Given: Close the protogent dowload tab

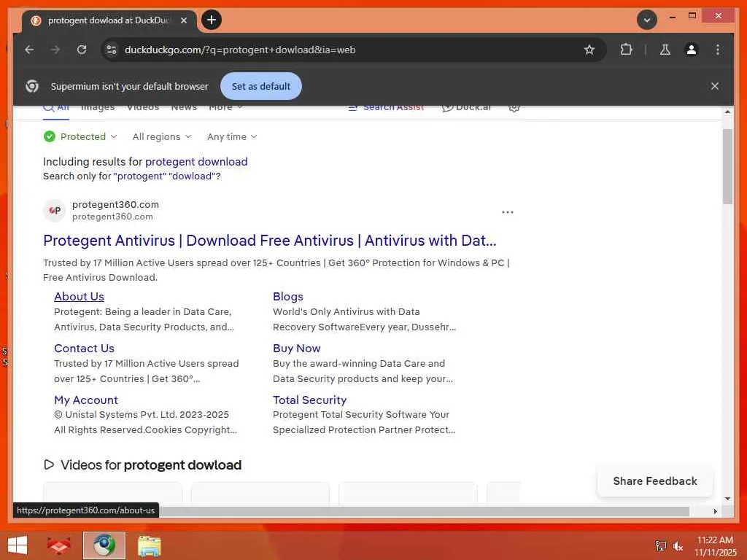Looking at the screenshot, I should (x=183, y=20).
